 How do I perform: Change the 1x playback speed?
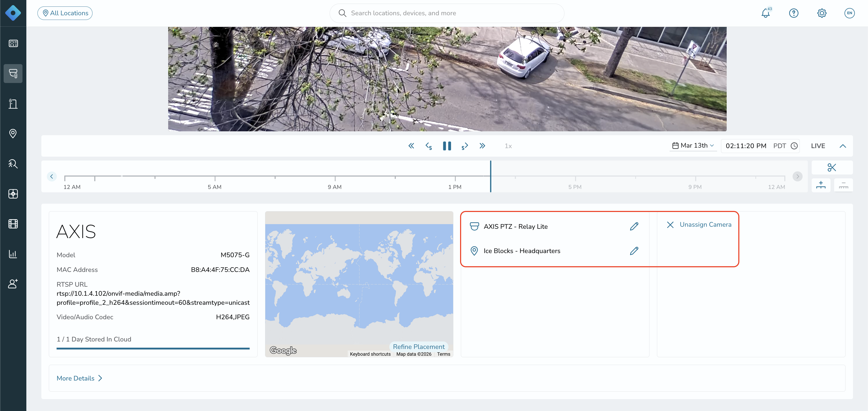coord(508,146)
